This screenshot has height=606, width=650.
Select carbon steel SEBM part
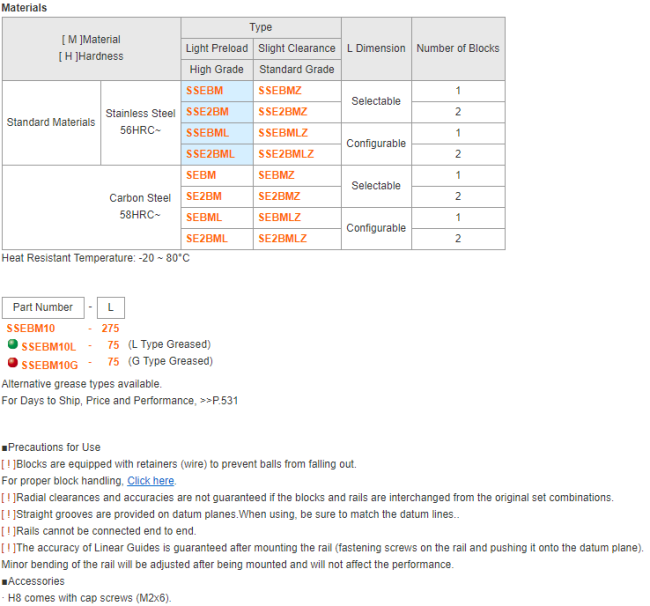click(x=201, y=175)
